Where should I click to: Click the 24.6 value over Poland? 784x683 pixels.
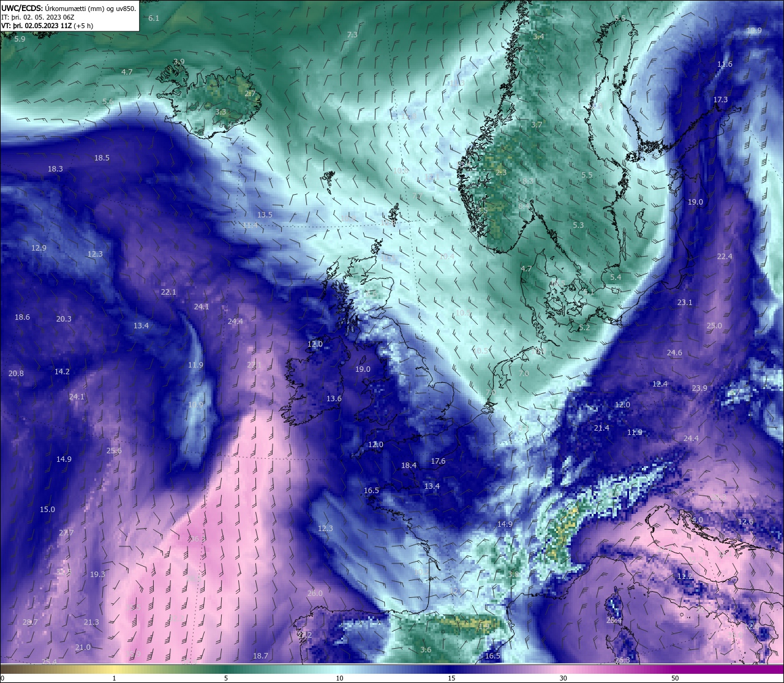(674, 352)
